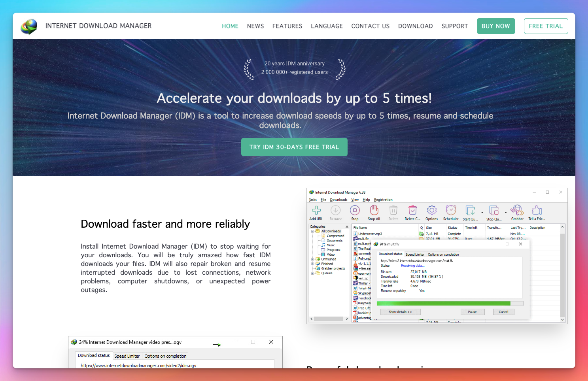Expand the Unfinished tree node
The image size is (588, 381).
[x=312, y=259]
